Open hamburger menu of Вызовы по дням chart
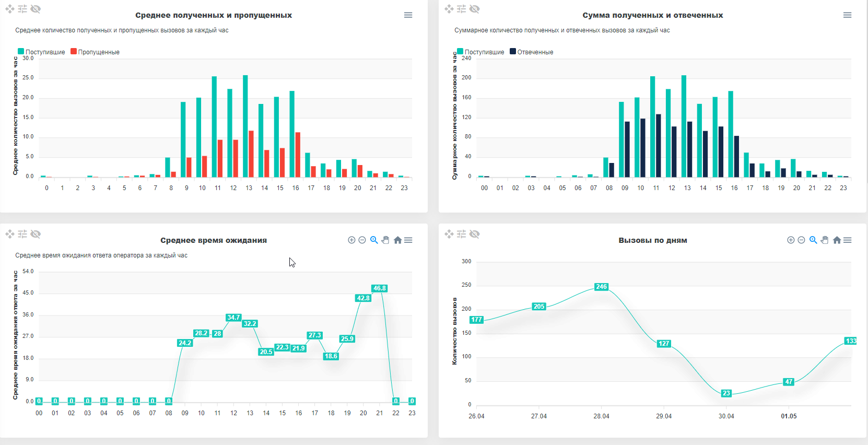868x445 pixels. [x=848, y=240]
